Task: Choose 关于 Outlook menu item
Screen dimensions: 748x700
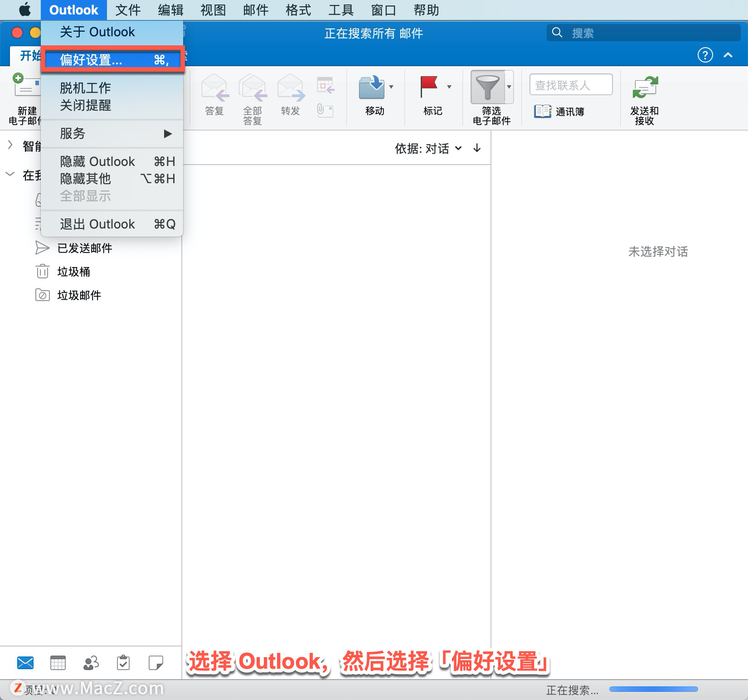Action: 112,32
